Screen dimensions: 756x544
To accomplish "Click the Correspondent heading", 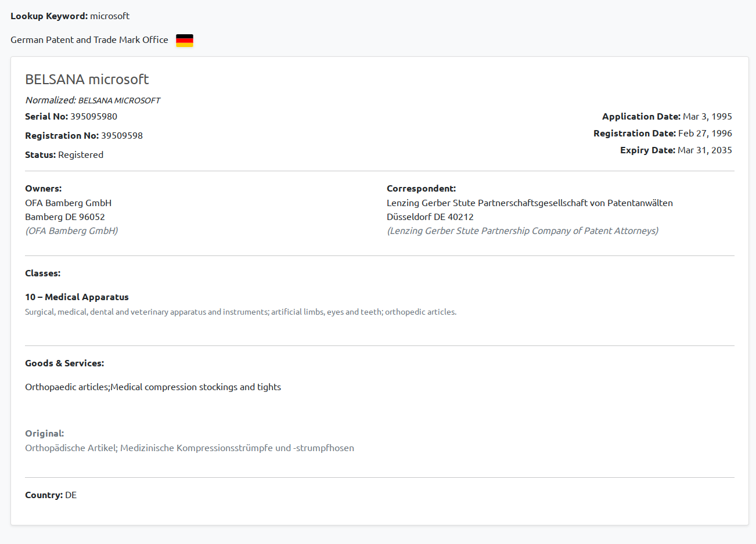I will (x=421, y=188).
